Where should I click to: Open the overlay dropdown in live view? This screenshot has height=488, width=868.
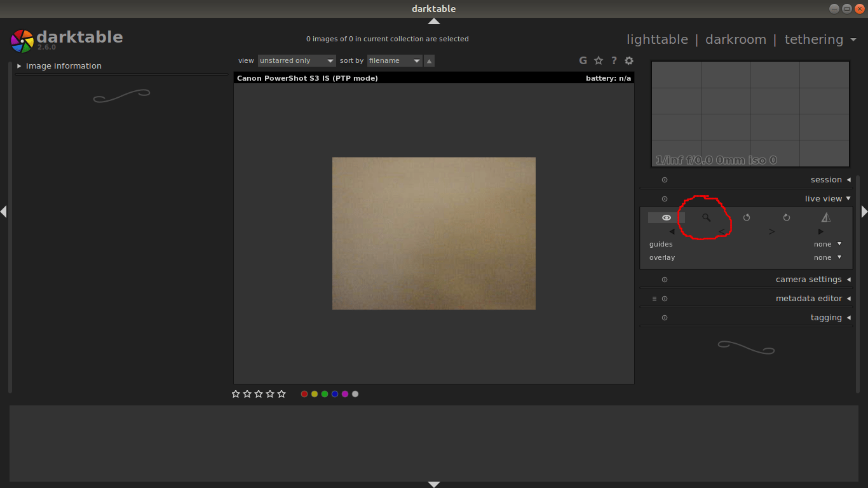coord(827,257)
